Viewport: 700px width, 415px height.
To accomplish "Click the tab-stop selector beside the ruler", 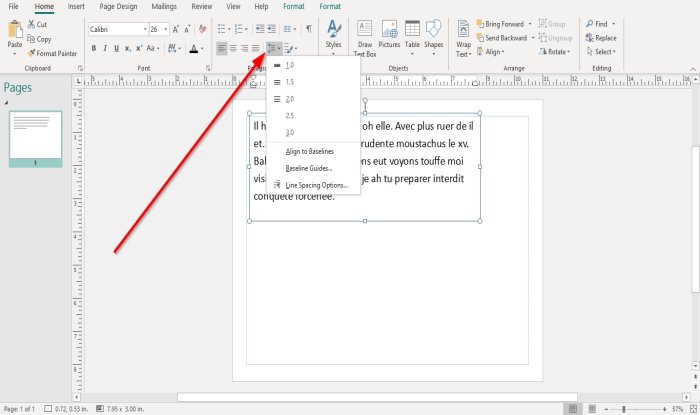I will click(x=79, y=81).
